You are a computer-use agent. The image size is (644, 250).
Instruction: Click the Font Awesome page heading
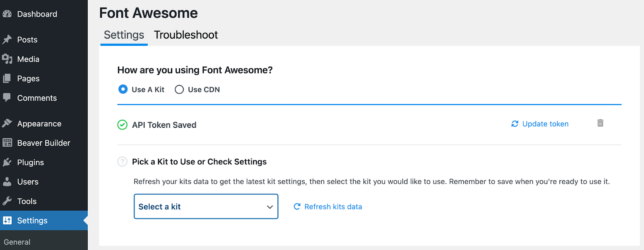pyautogui.click(x=149, y=13)
